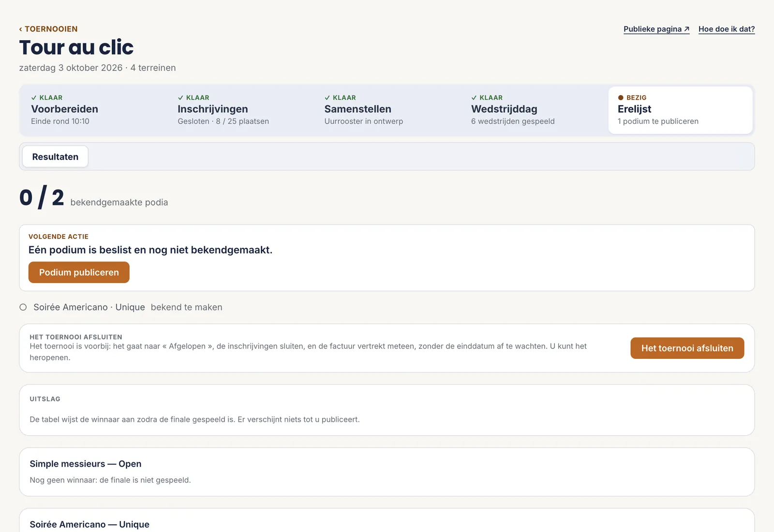Select the Wedstrijddag step
This screenshot has width=774, height=532.
[x=534, y=110]
